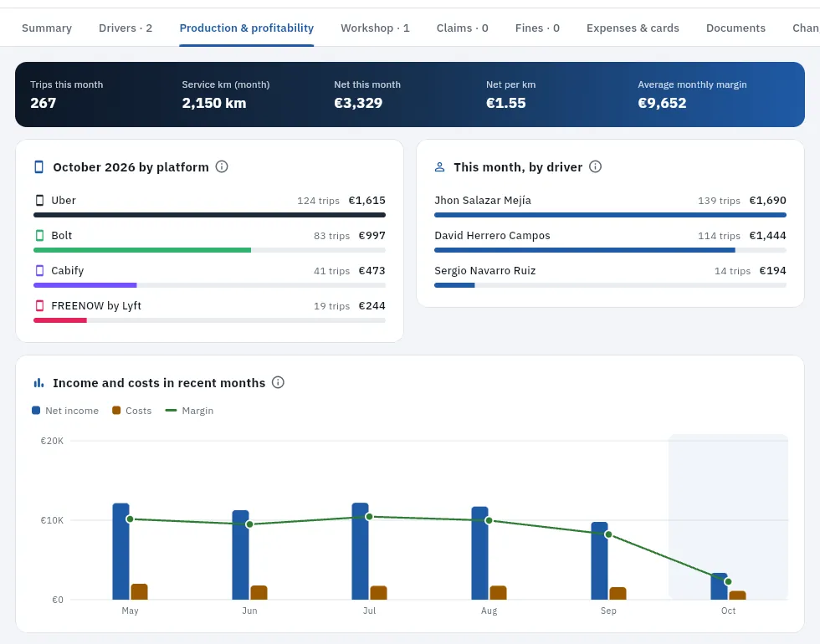Click Sergio Navarro Ruiz driver row

[610, 275]
